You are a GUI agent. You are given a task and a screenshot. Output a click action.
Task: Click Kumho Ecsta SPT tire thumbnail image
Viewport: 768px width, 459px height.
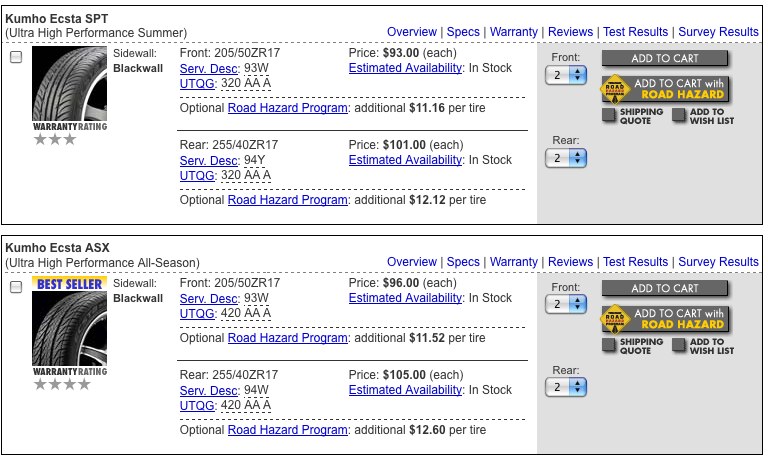click(69, 83)
